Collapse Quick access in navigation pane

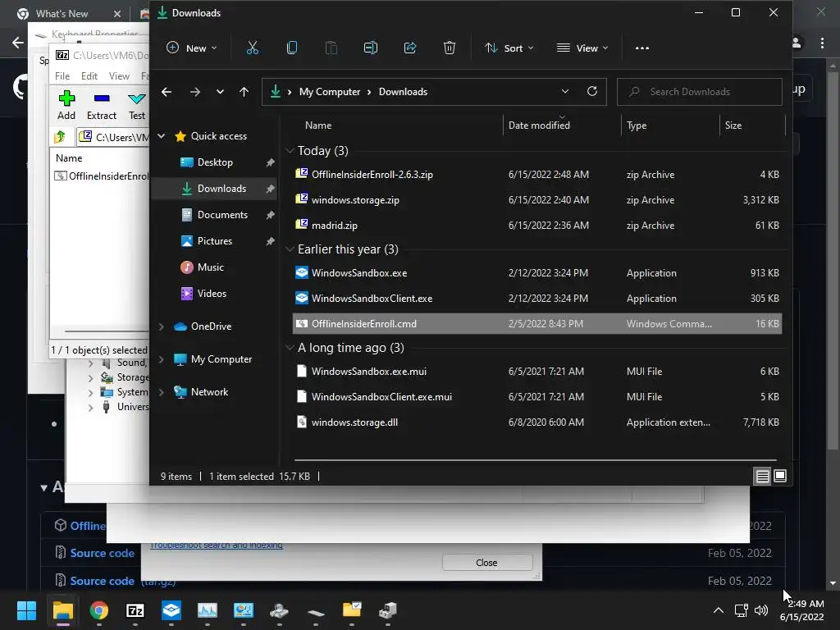click(162, 136)
